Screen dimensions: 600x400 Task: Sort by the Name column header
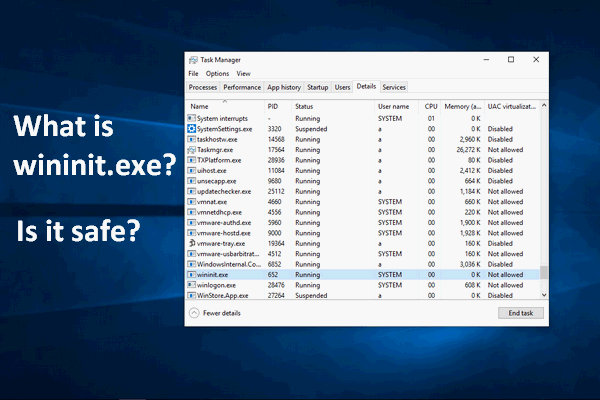coord(225,106)
